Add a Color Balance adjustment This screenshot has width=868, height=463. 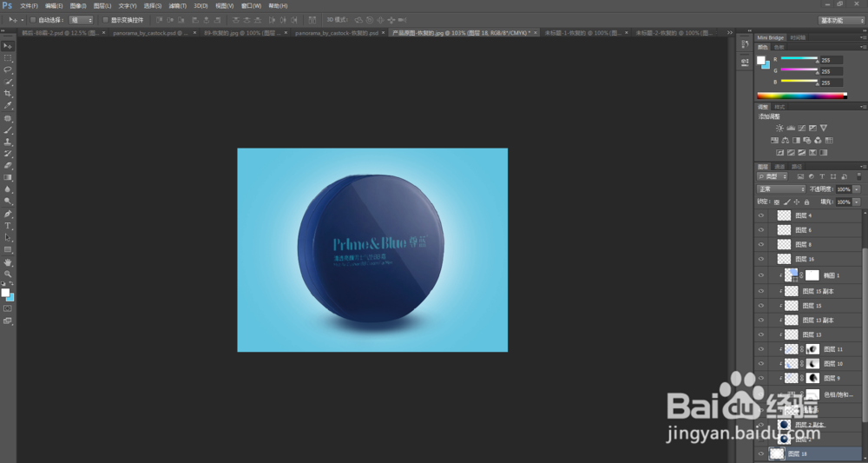(x=785, y=140)
